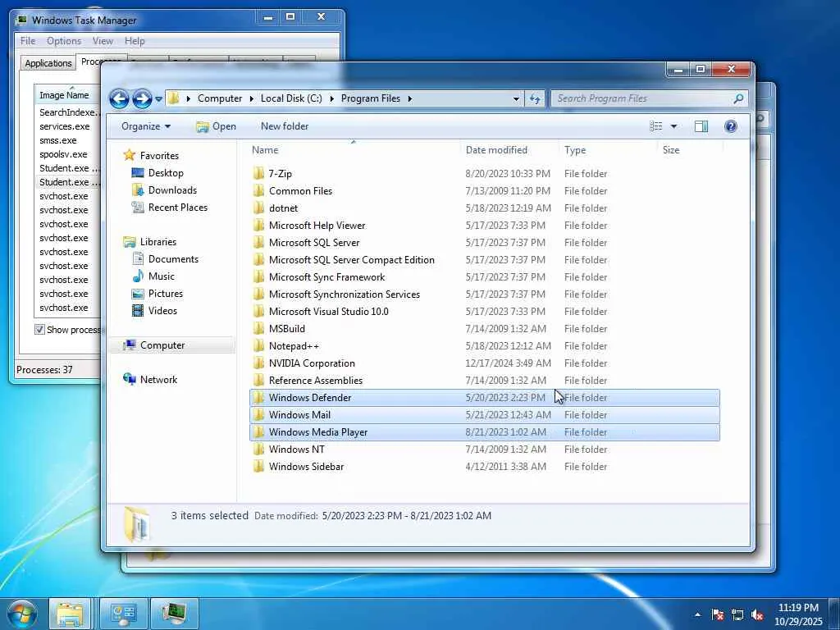Click the Open toolbar button
This screenshot has width=840, height=630.
216,126
